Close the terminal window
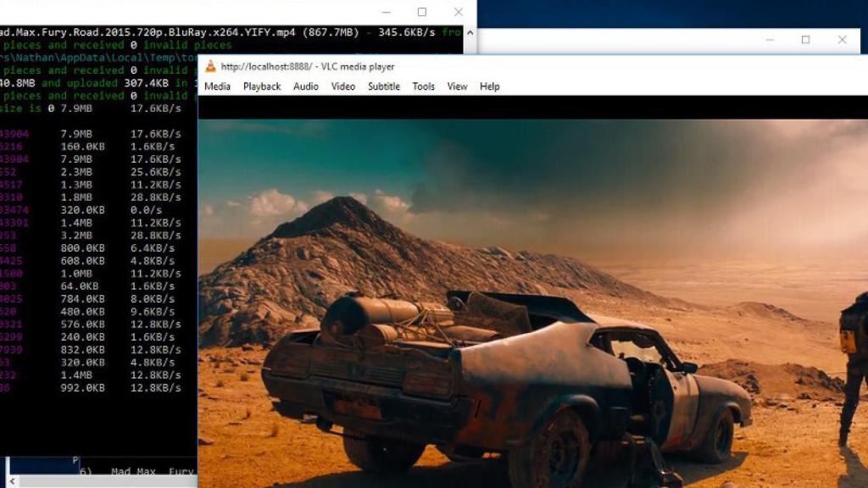The height and width of the screenshot is (488, 868). coord(459,12)
